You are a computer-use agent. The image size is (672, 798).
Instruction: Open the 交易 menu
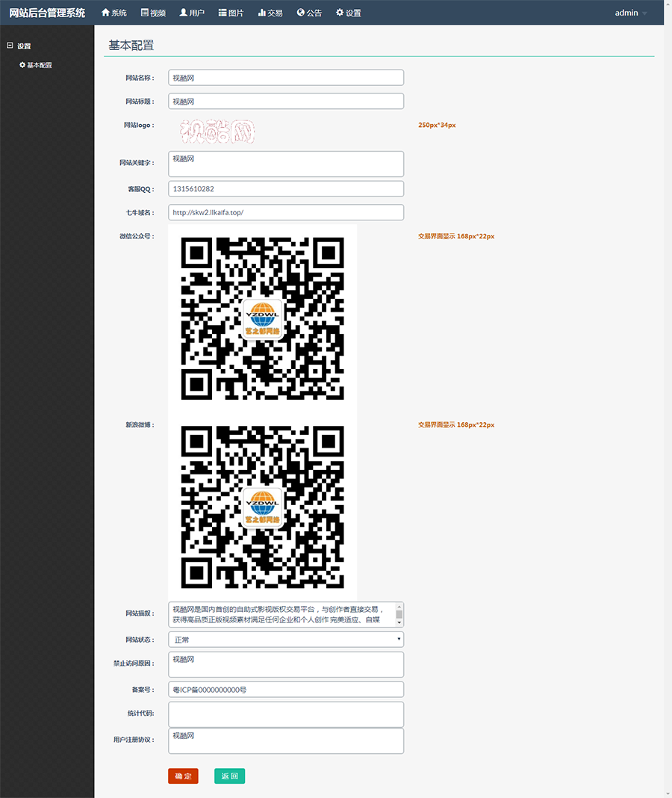coord(270,13)
